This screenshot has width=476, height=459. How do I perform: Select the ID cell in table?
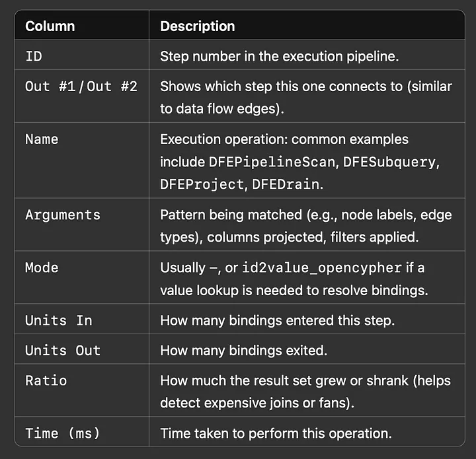82,55
